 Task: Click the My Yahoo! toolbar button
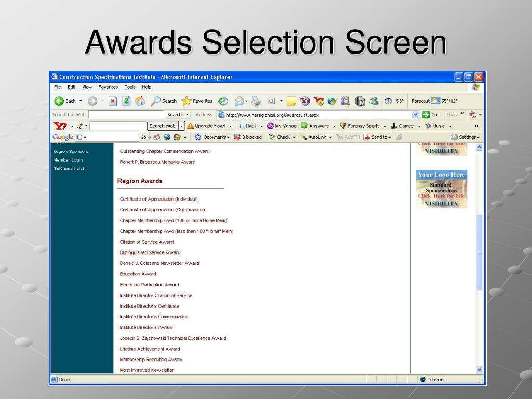coord(282,126)
